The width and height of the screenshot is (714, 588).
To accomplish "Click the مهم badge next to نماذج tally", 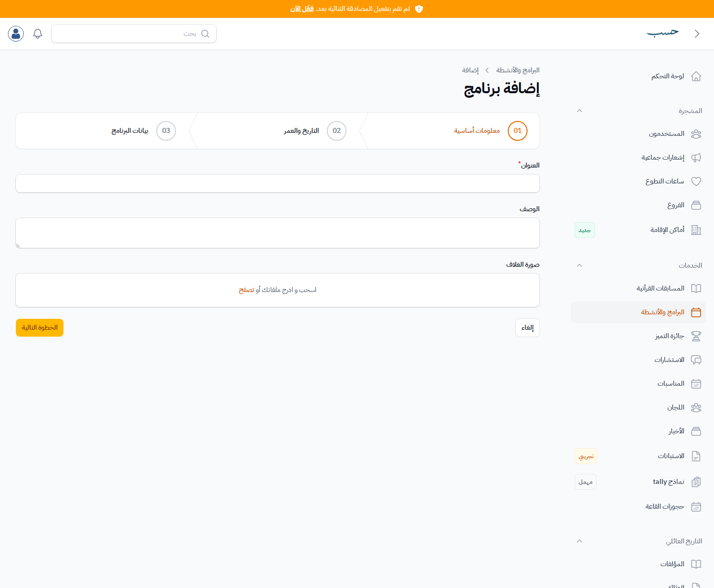I will pos(586,482).
